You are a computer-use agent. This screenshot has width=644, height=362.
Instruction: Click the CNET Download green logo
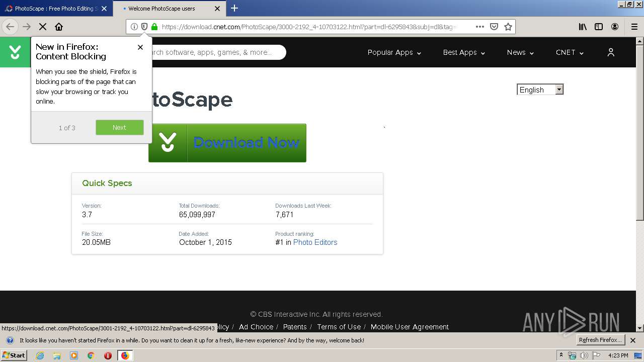tap(15, 52)
